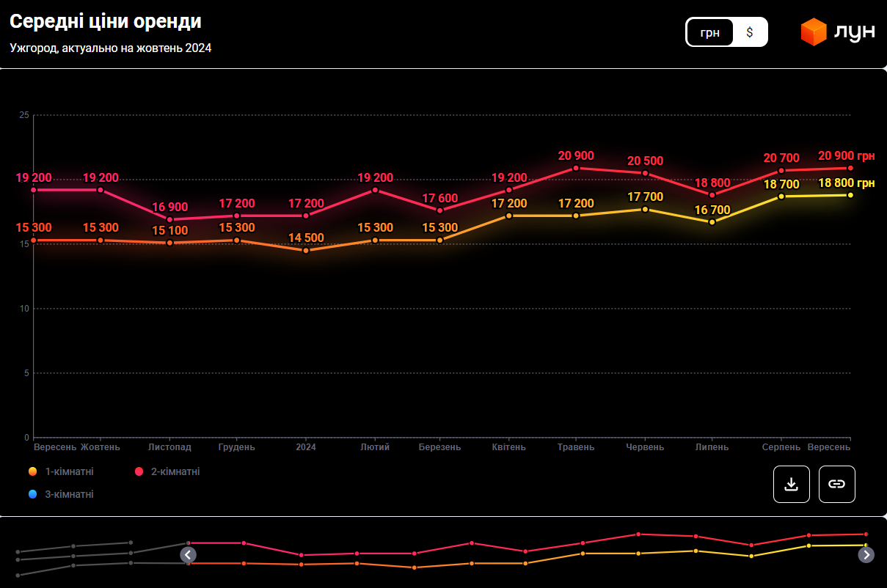Click the 17 600 point at Березень
The height and width of the screenshot is (588, 887).
click(440, 210)
